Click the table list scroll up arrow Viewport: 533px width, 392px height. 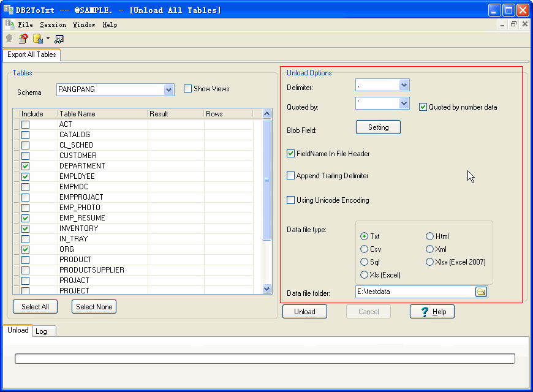coord(267,113)
